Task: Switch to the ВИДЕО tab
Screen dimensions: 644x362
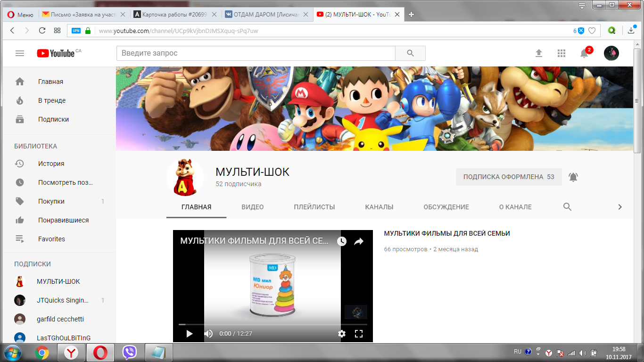Action: click(x=253, y=207)
